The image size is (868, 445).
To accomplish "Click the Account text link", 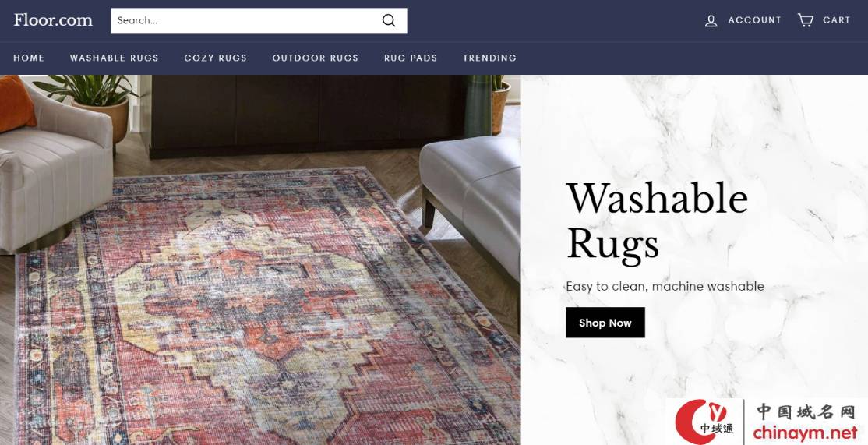I will pyautogui.click(x=754, y=20).
